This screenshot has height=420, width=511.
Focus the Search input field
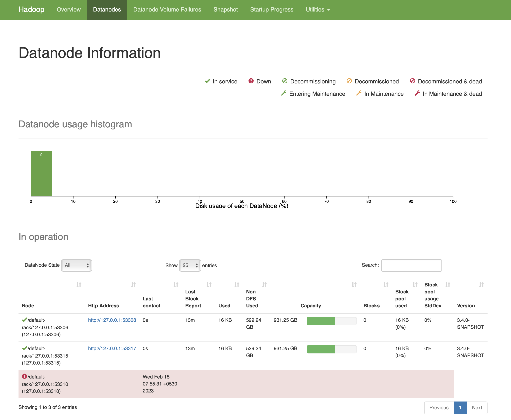(x=411, y=265)
